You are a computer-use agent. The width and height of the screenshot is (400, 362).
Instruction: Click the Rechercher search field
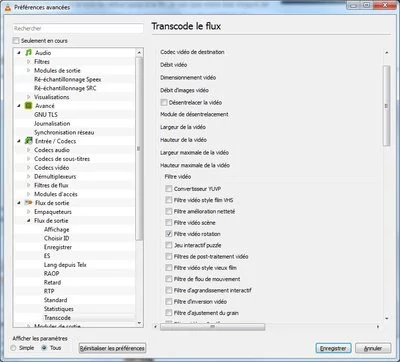pyautogui.click(x=78, y=28)
